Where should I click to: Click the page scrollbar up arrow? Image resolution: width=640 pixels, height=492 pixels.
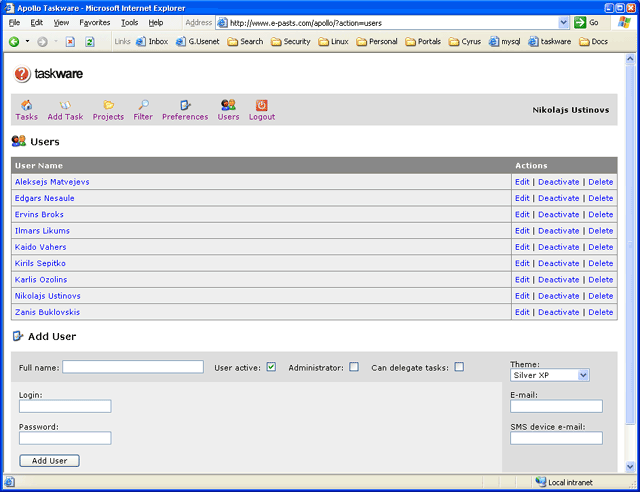[x=630, y=59]
